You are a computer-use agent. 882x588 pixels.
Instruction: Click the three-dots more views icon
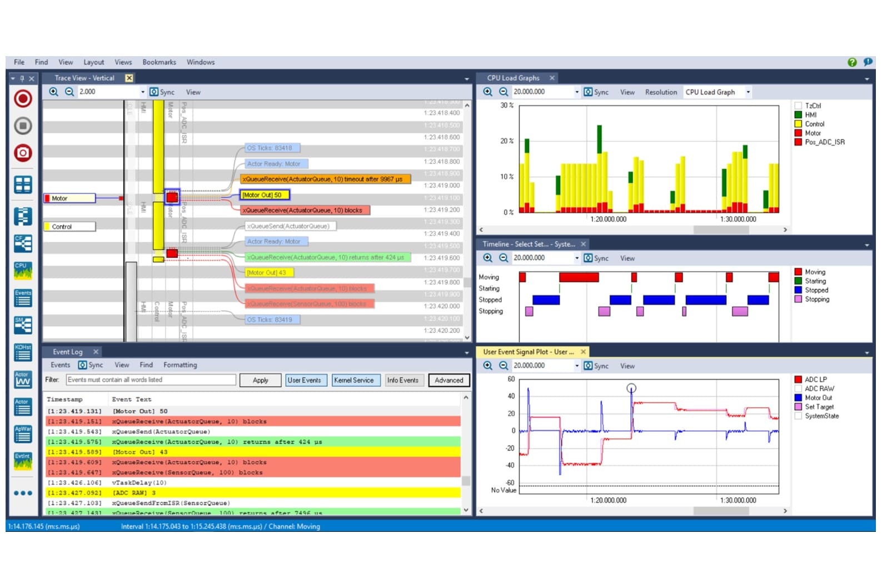pos(23,493)
